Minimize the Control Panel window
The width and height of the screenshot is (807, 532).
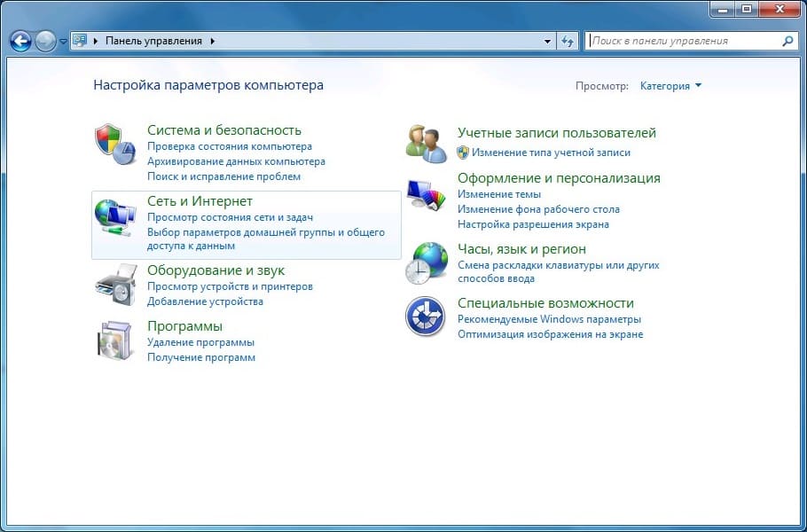tap(723, 9)
